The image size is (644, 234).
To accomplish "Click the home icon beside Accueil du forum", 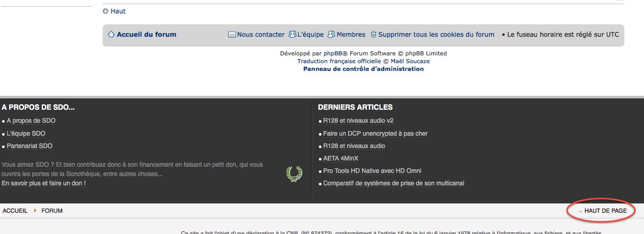I will [x=111, y=35].
